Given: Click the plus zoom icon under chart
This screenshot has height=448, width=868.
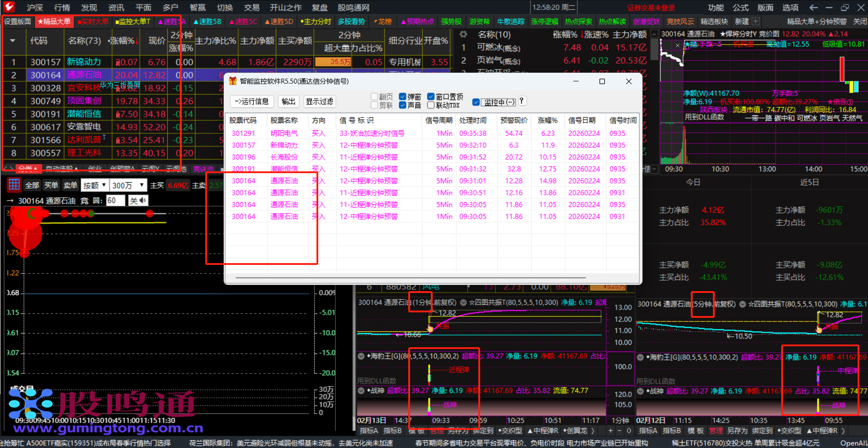Looking at the screenshot, I should pyautogui.click(x=610, y=431).
